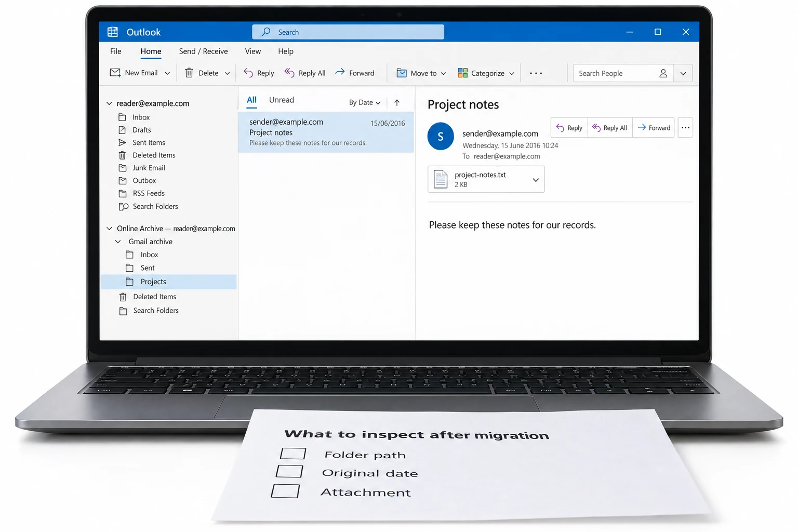Select the Project notes email in list

pyautogui.click(x=326, y=132)
